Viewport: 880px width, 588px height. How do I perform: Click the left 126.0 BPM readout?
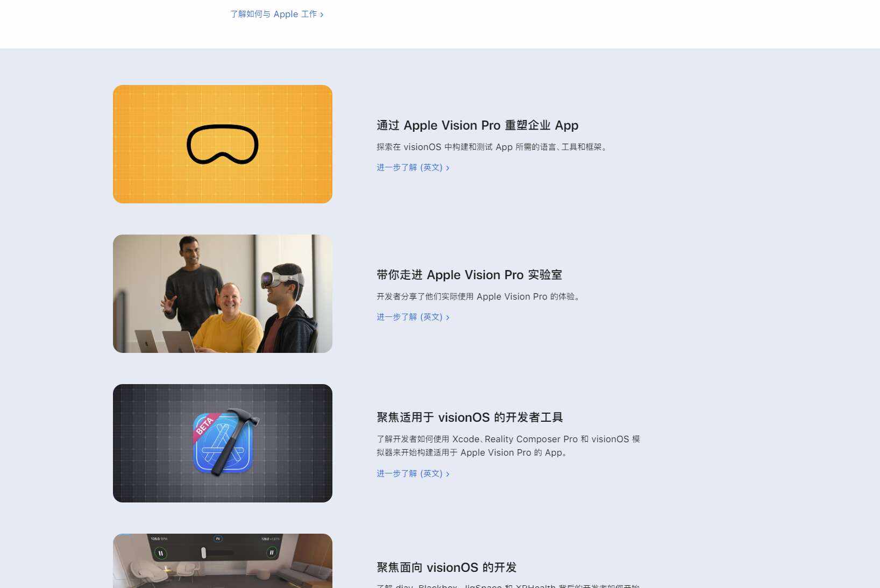click(159, 539)
